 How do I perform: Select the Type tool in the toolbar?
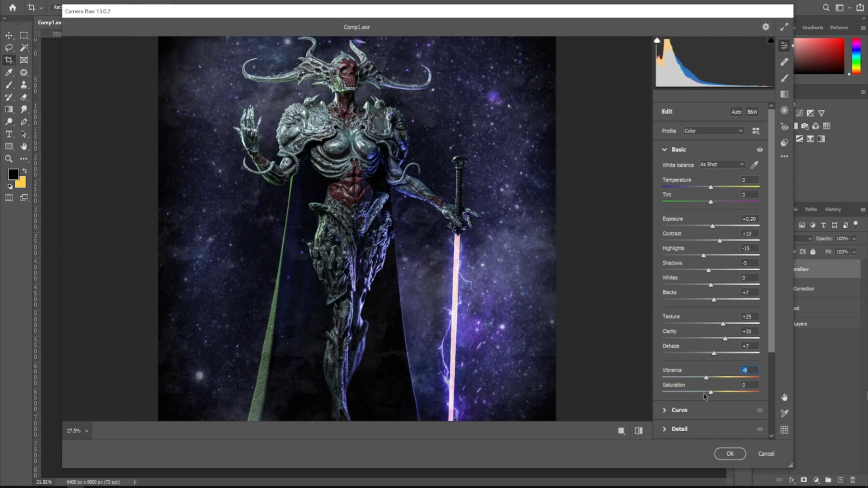pyautogui.click(x=9, y=134)
